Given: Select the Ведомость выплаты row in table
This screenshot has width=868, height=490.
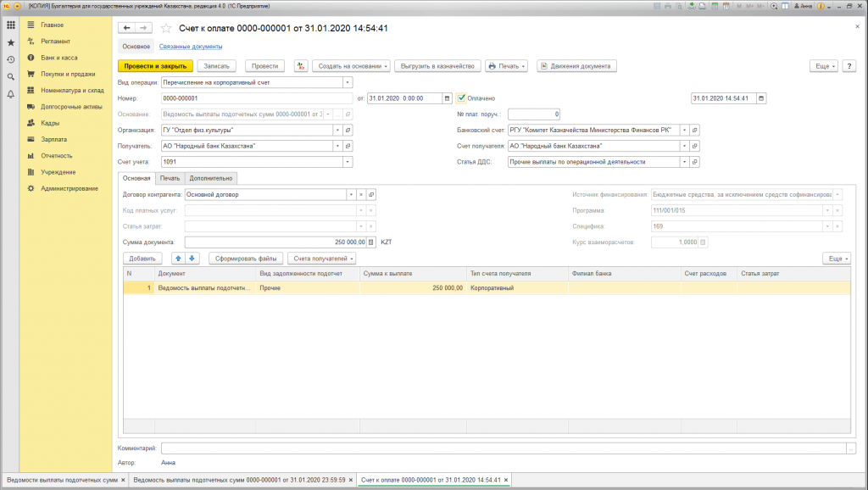Looking at the screenshot, I should 203,288.
